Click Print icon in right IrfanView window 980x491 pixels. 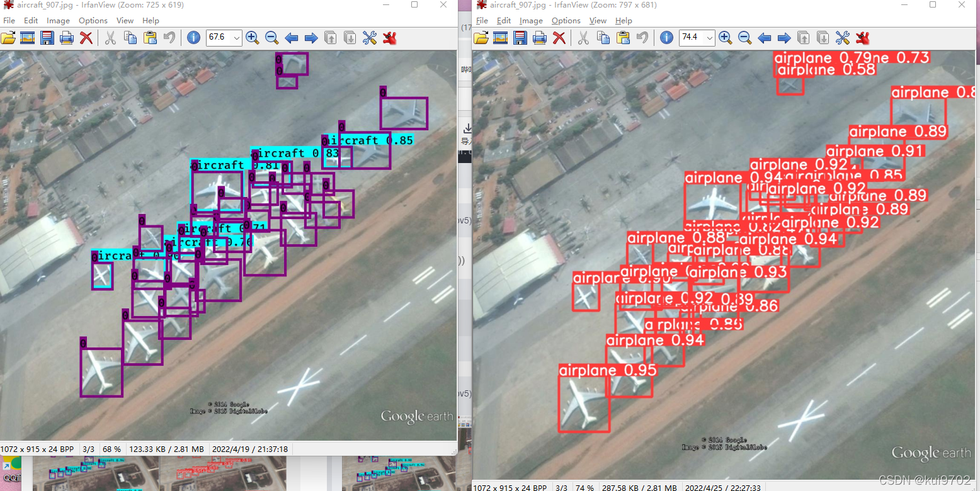(x=539, y=38)
